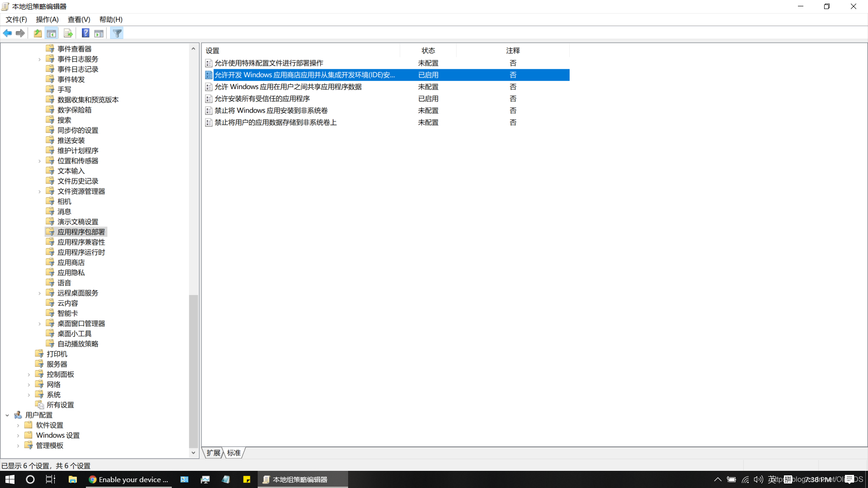Click the volume speaker tray icon
The image size is (868, 488).
pos(758,479)
